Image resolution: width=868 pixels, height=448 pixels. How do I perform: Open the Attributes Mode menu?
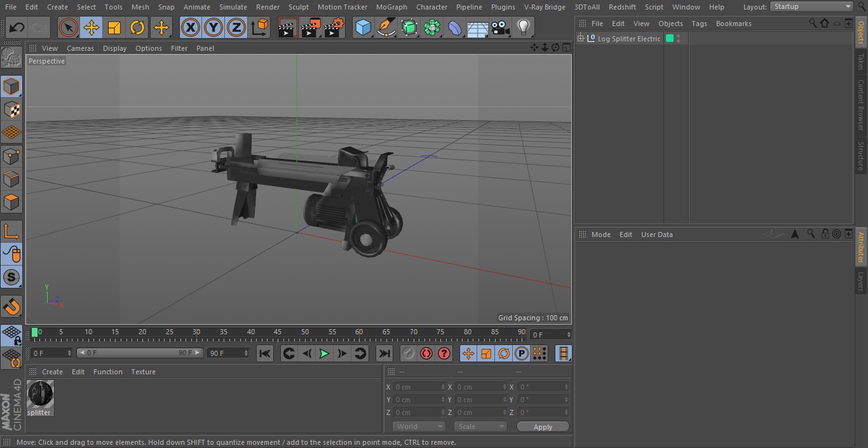[600, 234]
